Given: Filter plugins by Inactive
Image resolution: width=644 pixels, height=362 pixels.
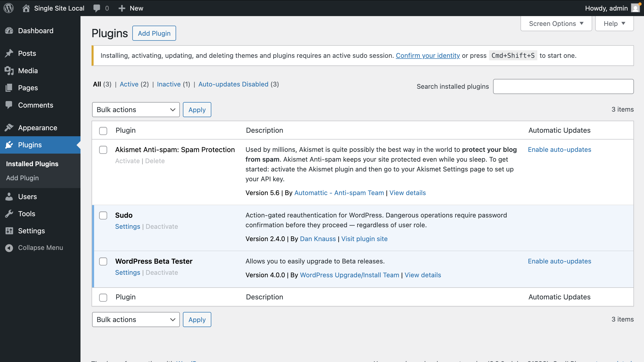Looking at the screenshot, I should click(x=169, y=84).
